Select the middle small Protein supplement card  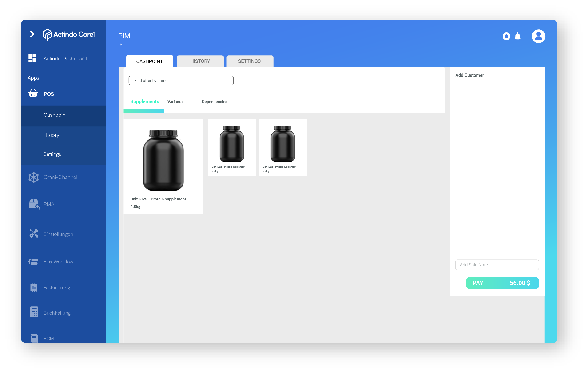pyautogui.click(x=231, y=147)
